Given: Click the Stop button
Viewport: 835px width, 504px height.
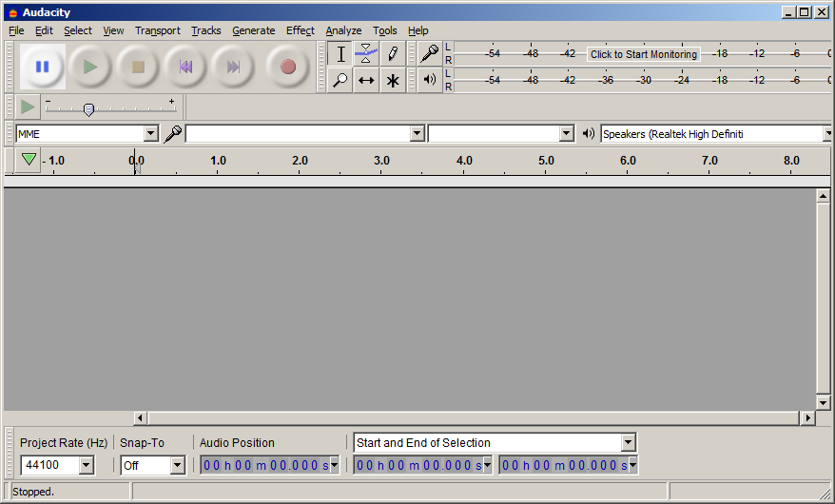Looking at the screenshot, I should click(138, 67).
